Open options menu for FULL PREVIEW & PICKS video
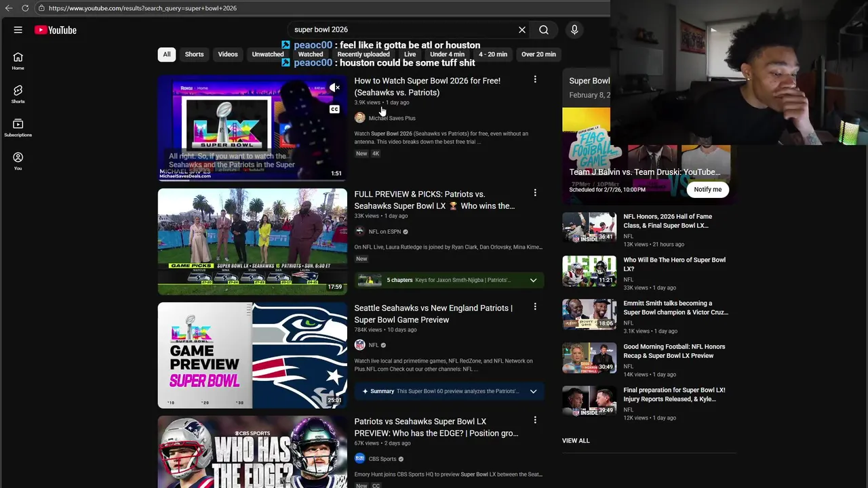 [535, 193]
